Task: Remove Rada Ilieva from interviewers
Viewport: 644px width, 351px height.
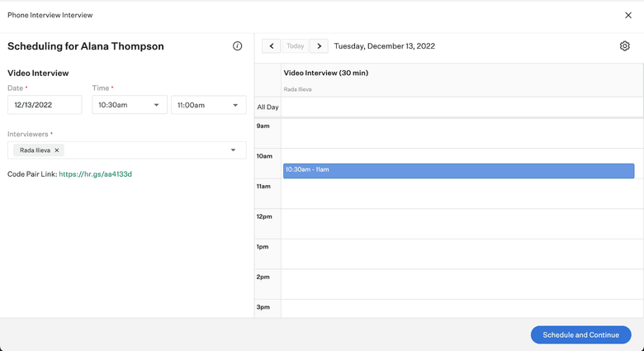Action: pyautogui.click(x=57, y=150)
